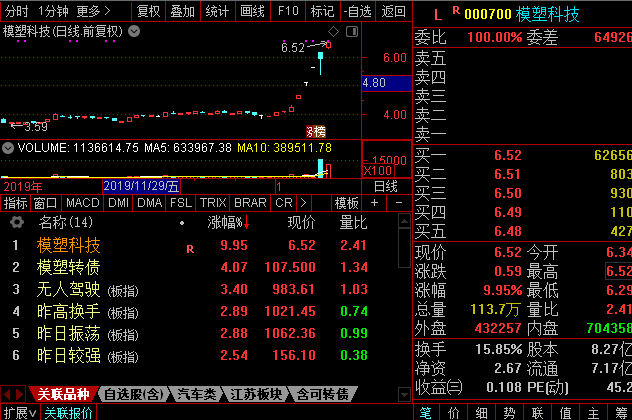The height and width of the screenshot is (420, 632).
Task: Open the 笔 tick tab
Action: (426, 413)
